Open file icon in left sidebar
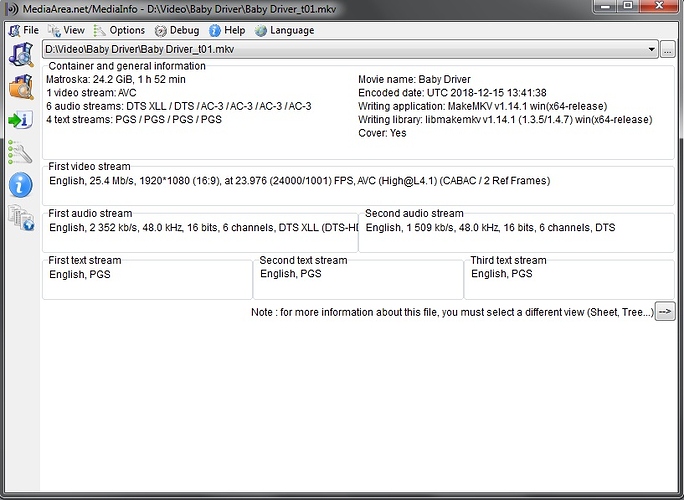The width and height of the screenshot is (684, 500). coord(21,55)
